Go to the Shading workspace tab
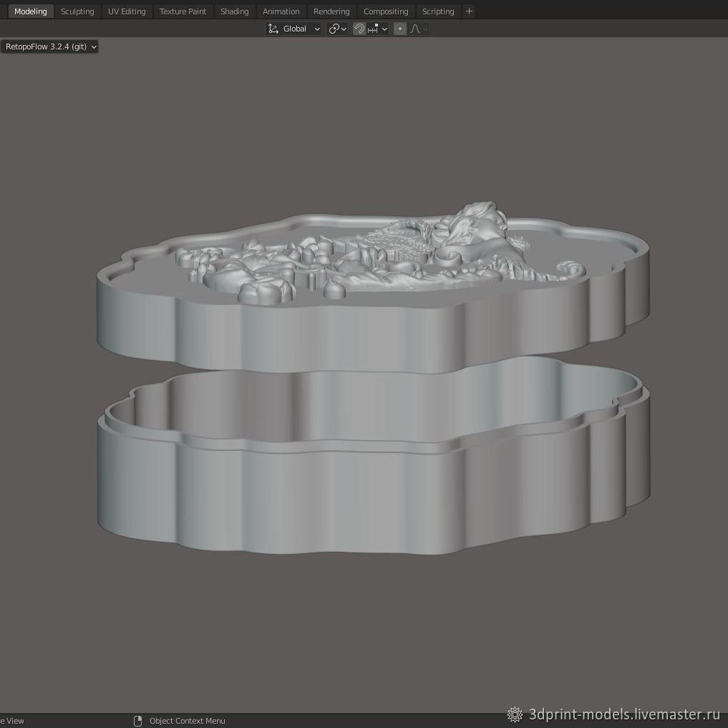This screenshot has width=728, height=728. [x=235, y=11]
